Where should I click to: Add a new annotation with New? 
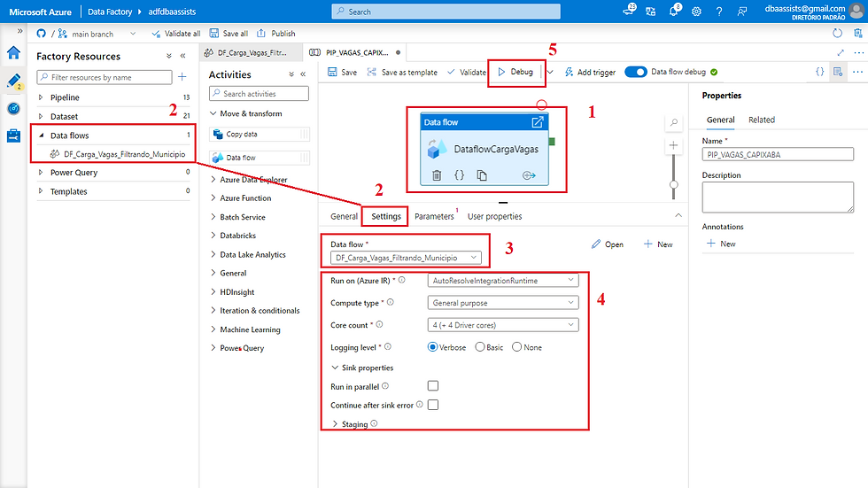coord(721,244)
